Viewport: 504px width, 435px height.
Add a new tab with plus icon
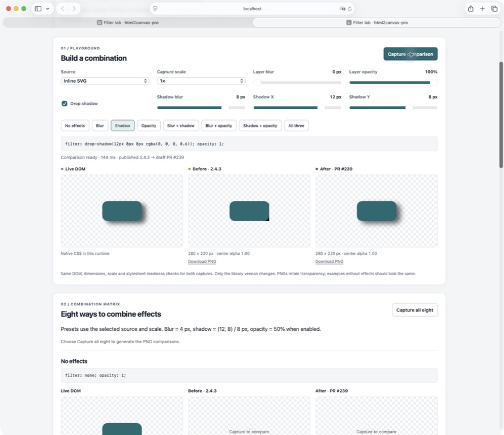(482, 8)
